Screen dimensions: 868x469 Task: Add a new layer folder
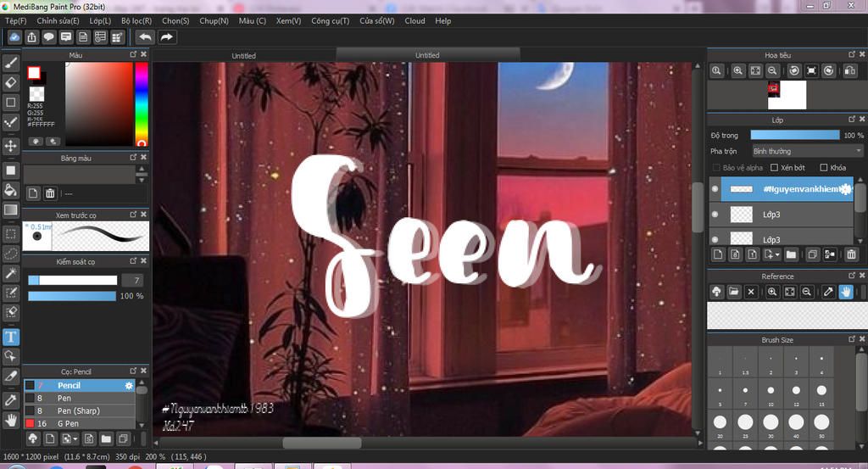tap(791, 254)
